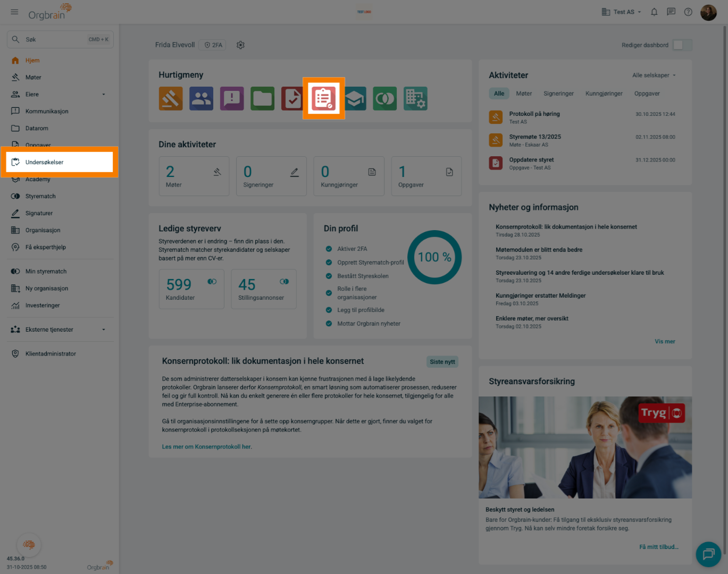Image resolution: width=728 pixels, height=574 pixels.
Task: Click the 2FA badge beside Frida Elvevoll
Action: pos(213,45)
